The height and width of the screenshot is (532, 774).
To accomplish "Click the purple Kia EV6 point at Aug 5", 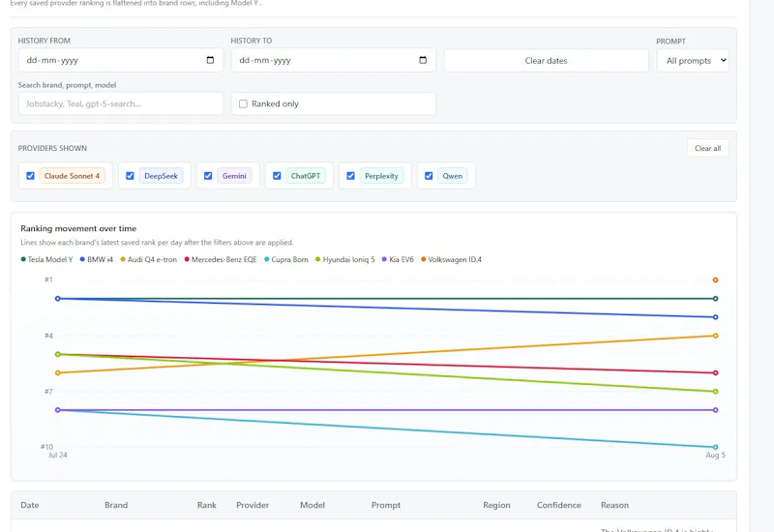I will (715, 410).
